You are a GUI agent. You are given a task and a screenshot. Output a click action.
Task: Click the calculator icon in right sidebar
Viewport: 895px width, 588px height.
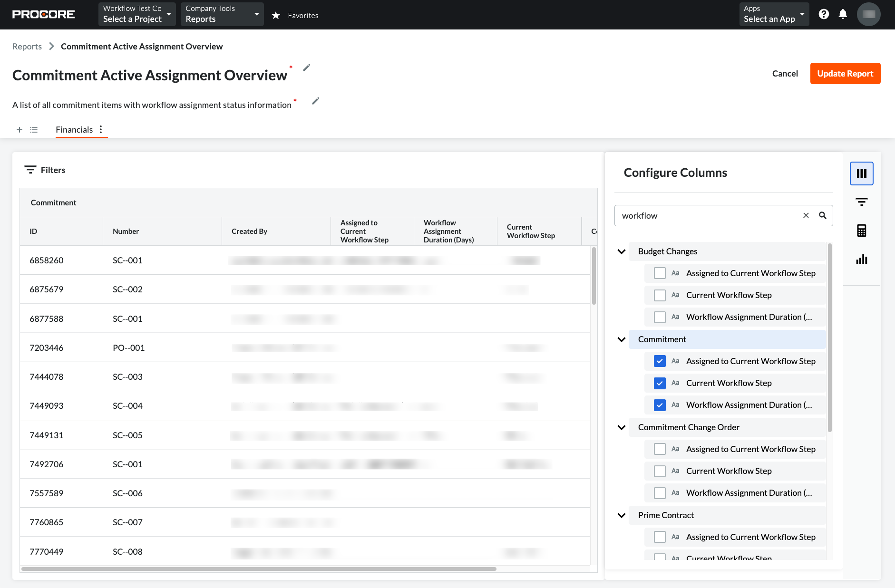(x=862, y=230)
